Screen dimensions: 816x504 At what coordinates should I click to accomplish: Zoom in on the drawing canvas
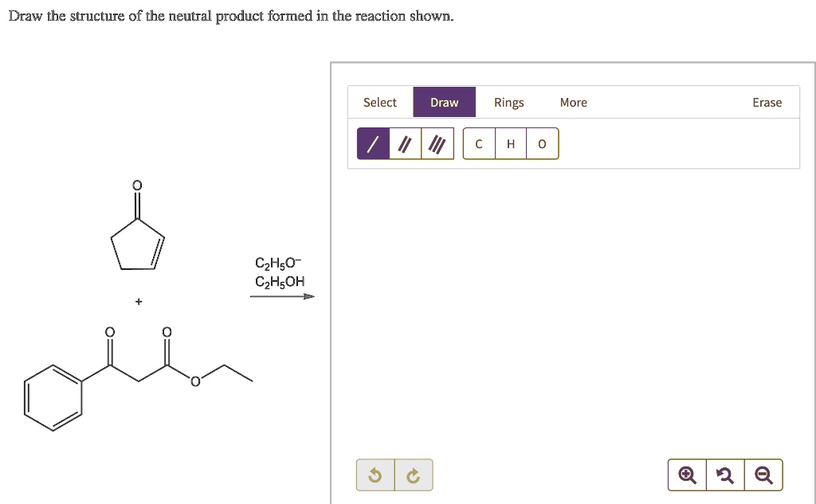(x=686, y=474)
